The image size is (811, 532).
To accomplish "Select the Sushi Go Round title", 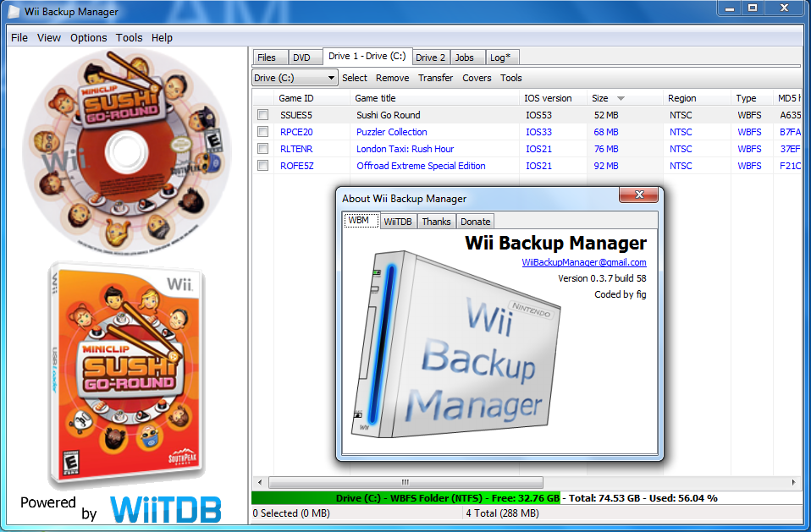I will coord(388,115).
